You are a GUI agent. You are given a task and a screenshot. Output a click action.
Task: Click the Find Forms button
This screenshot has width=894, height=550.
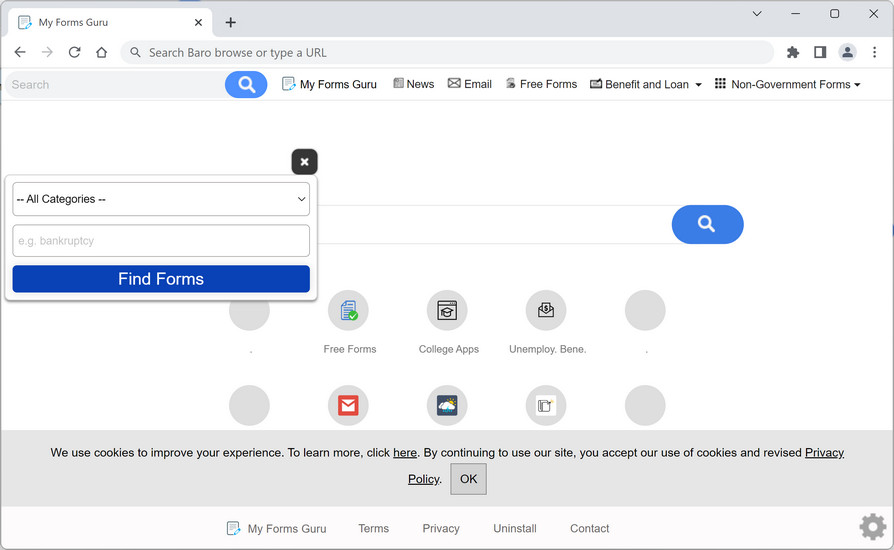coord(161,279)
